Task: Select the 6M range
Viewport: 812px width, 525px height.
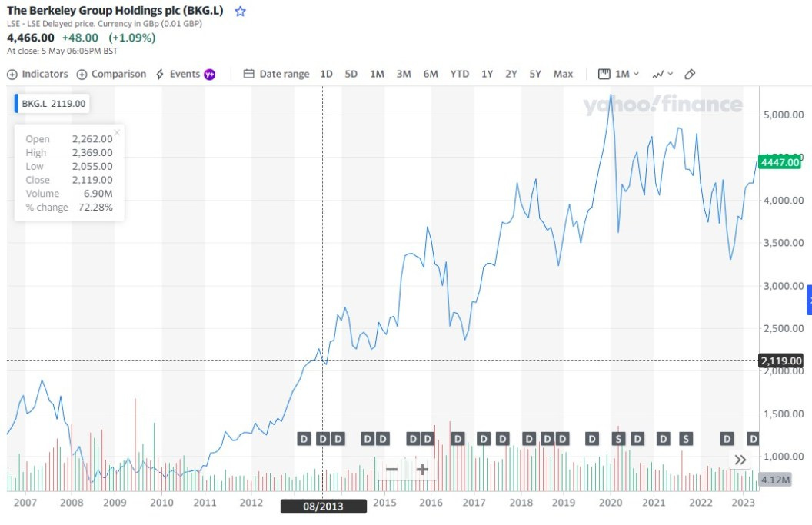Action: click(x=431, y=74)
